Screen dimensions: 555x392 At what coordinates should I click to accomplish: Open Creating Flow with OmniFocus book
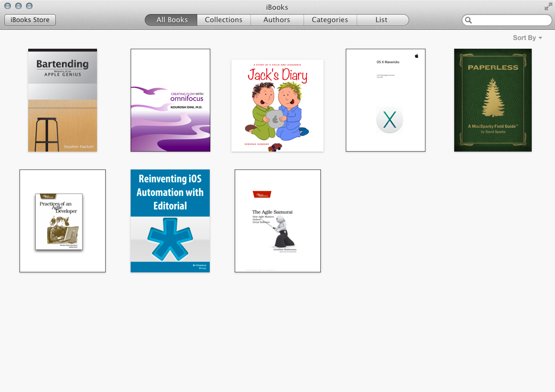point(170,100)
